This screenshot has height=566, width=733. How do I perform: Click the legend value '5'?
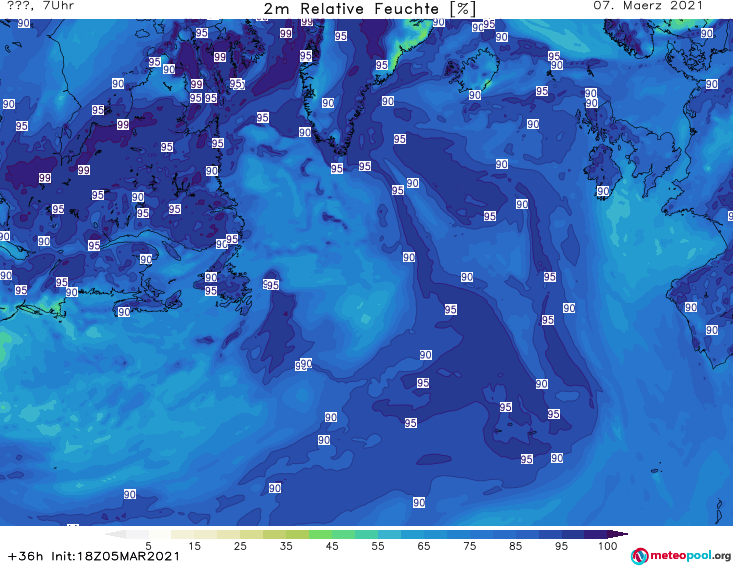148,546
